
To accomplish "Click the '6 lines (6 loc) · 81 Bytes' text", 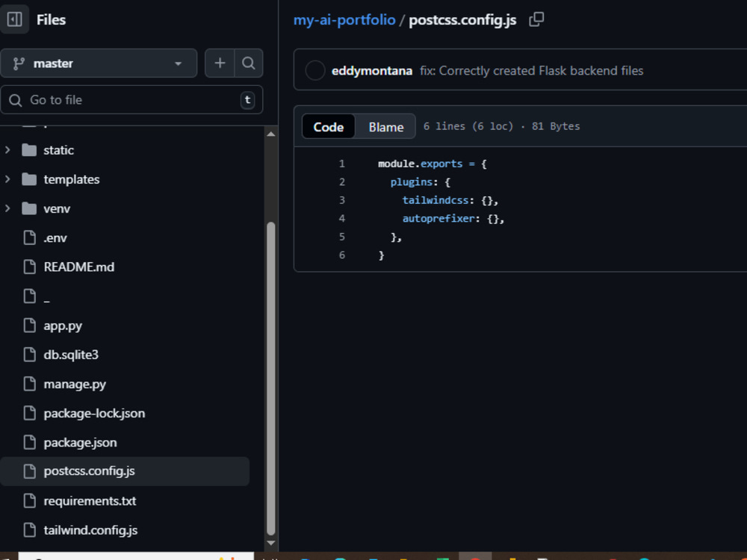I will (502, 126).
